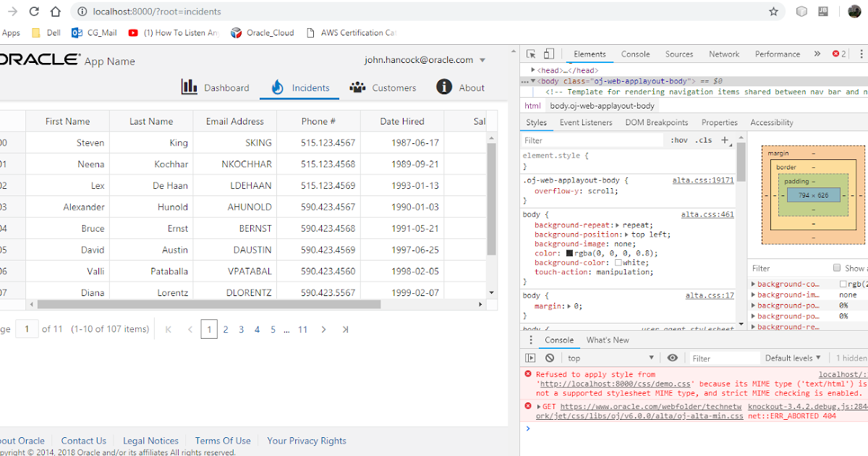Screen dimensions: 868x456
Task: Open the Incidents flame icon navigation item
Action: pos(277,87)
